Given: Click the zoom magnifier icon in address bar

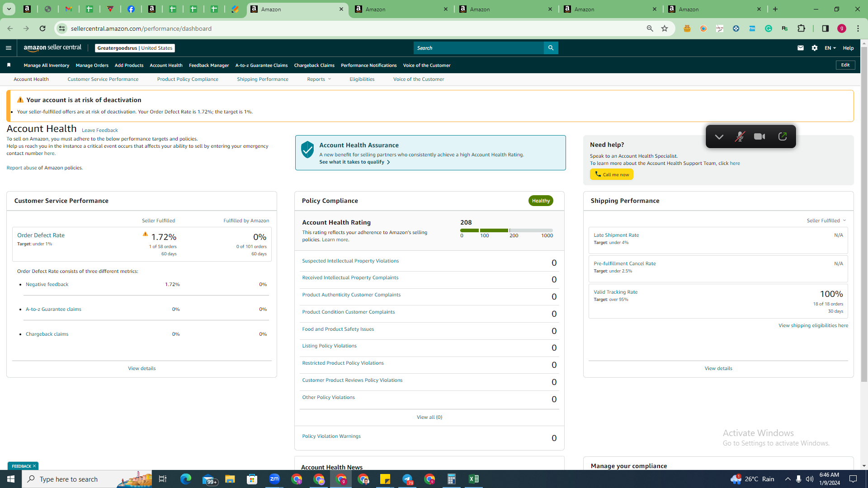Looking at the screenshot, I should click(x=650, y=28).
